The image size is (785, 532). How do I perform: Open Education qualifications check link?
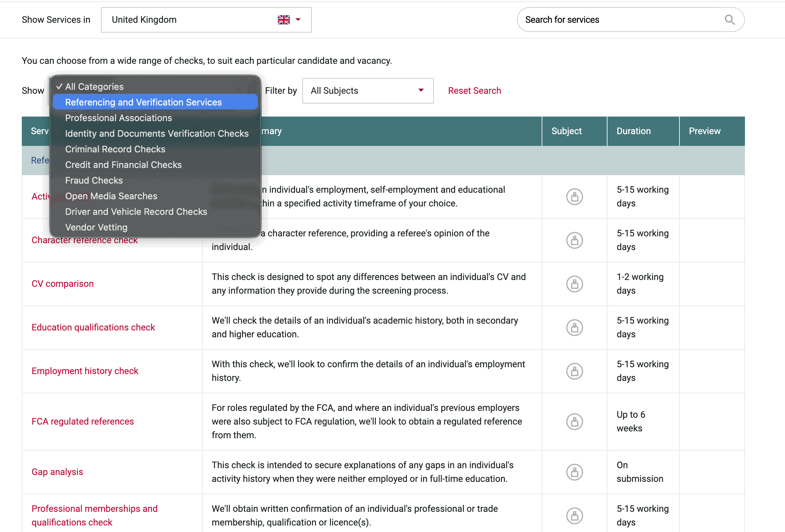click(93, 328)
